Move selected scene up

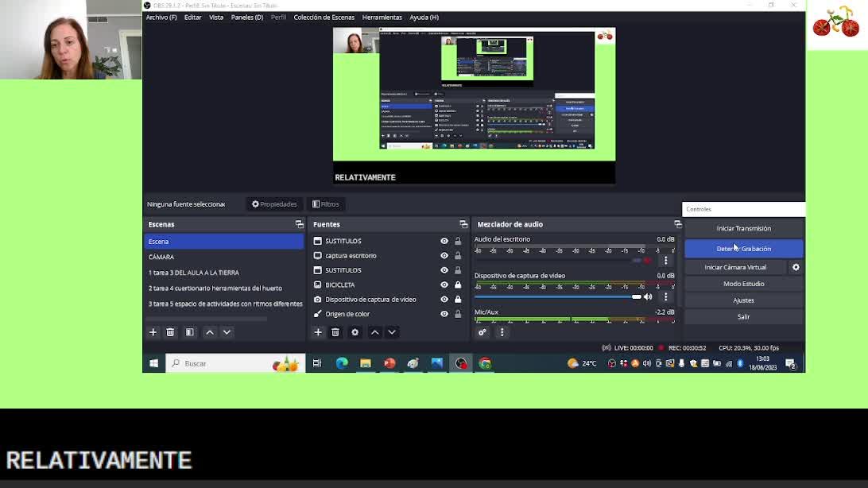(210, 332)
